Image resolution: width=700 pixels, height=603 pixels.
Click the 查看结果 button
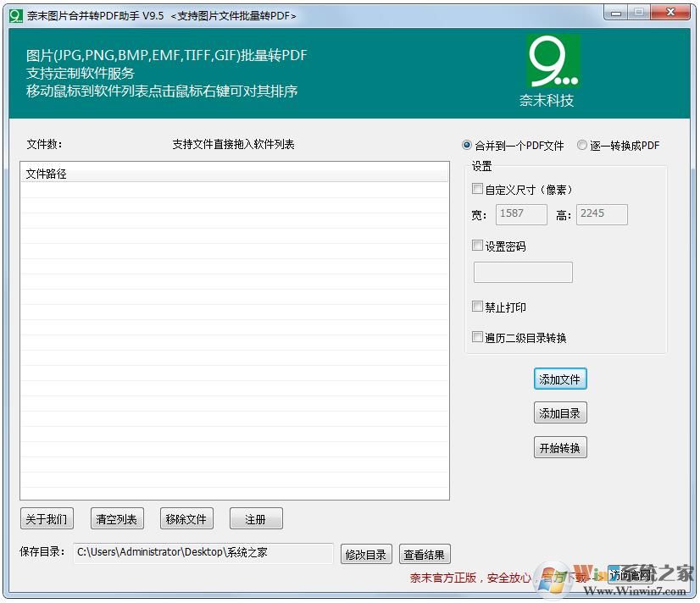[425, 554]
